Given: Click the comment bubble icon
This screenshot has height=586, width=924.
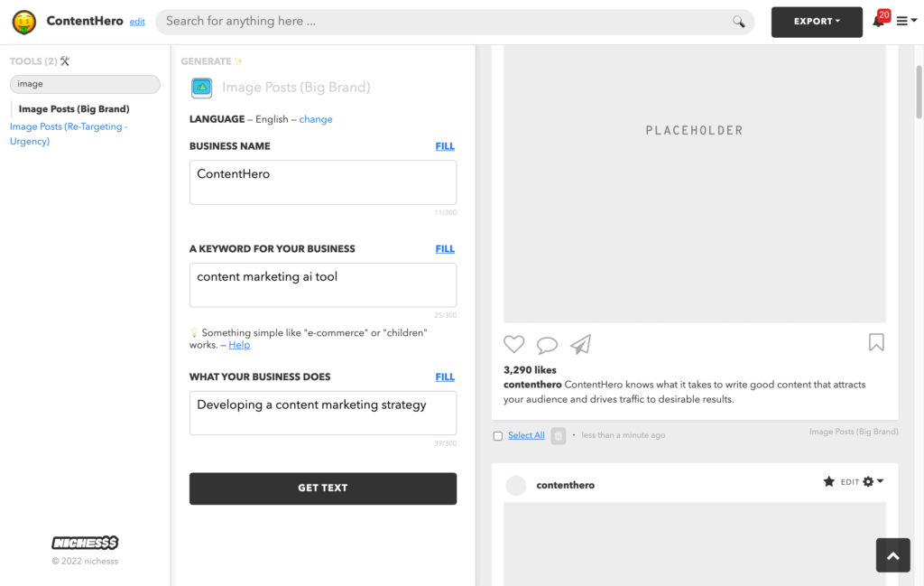Looking at the screenshot, I should coord(547,344).
